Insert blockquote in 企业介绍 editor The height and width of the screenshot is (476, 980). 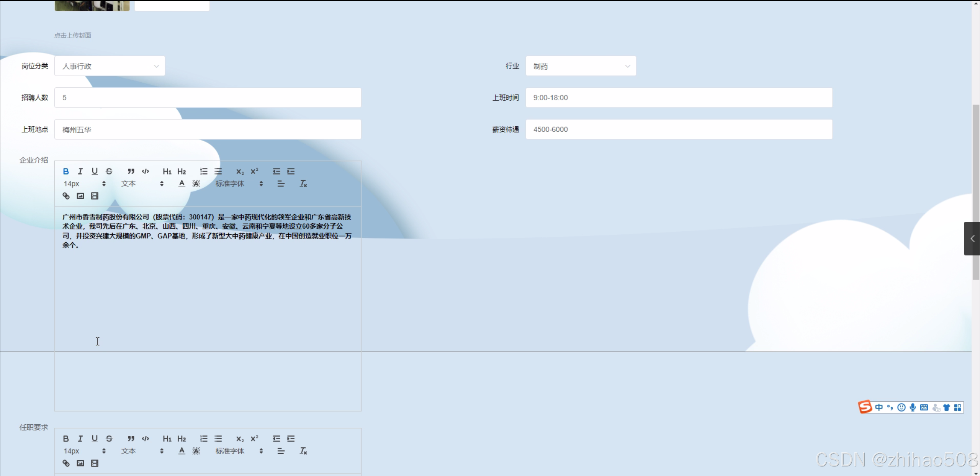click(131, 171)
